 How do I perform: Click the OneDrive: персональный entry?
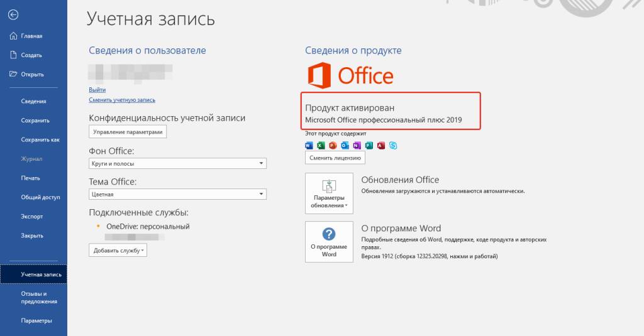[148, 227]
